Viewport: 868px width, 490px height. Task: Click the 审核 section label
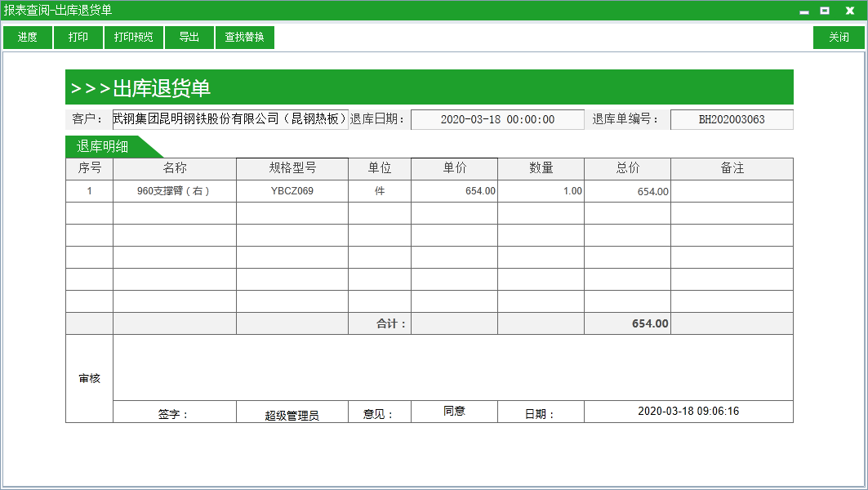tap(89, 379)
